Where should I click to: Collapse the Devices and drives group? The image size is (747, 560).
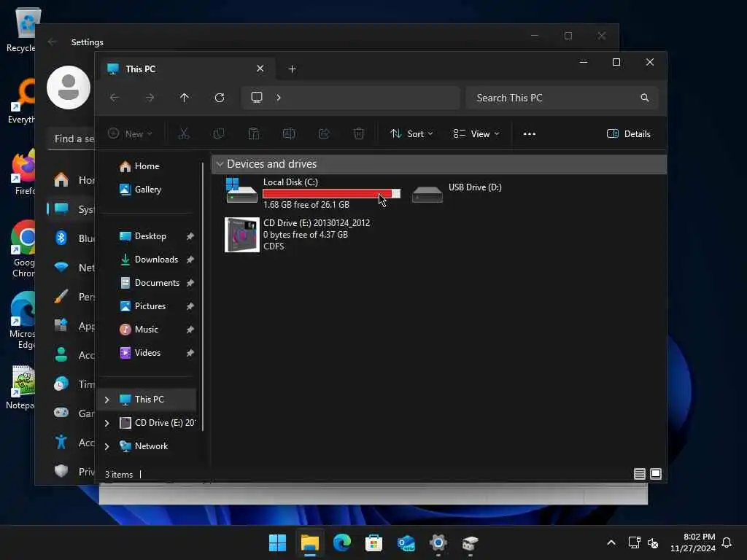point(220,164)
